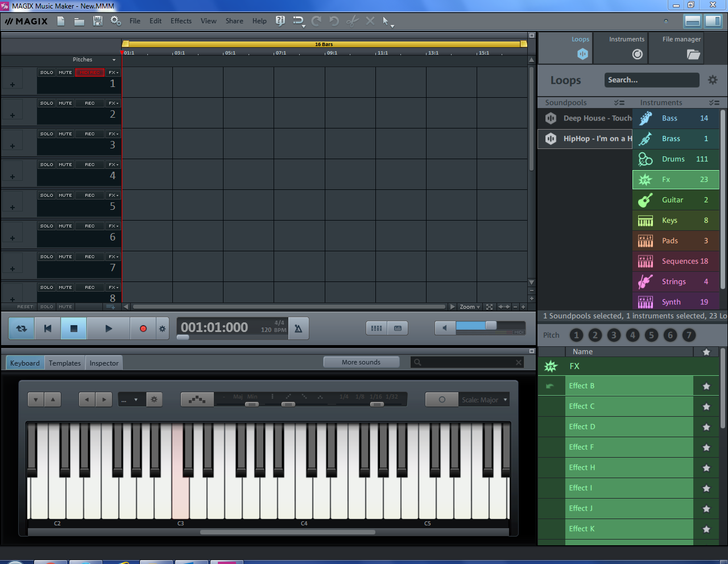Viewport: 728px width, 564px height.
Task: Open FX dropdown on track 7
Action: 113,257
